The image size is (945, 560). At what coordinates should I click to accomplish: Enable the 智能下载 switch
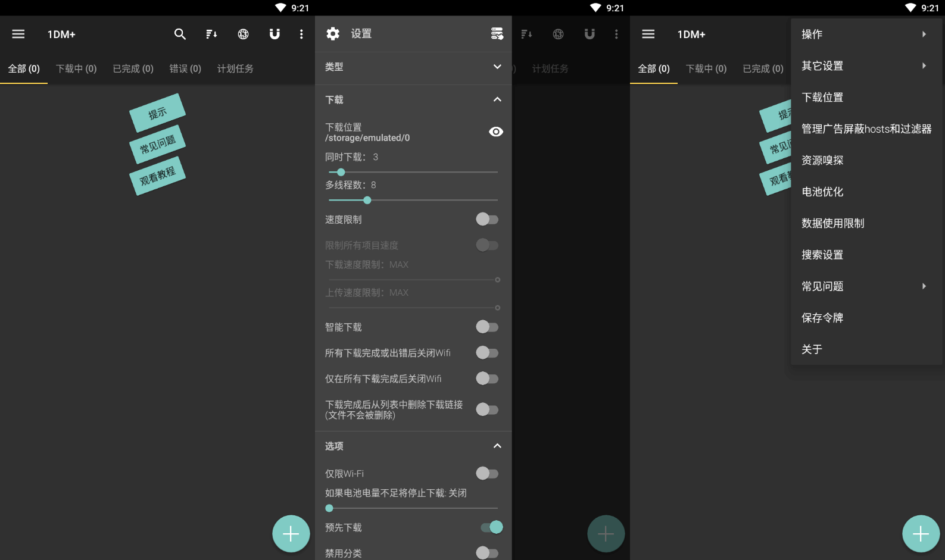pos(487,327)
